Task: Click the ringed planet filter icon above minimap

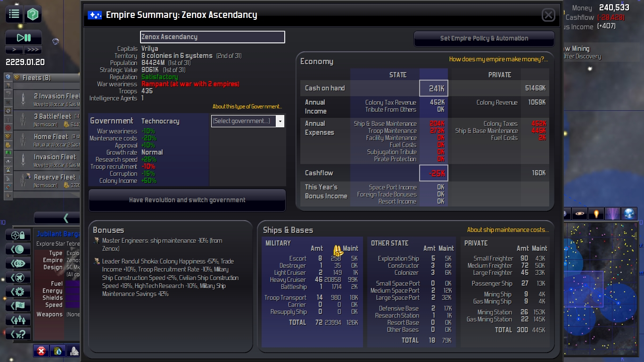Action: 580,214
